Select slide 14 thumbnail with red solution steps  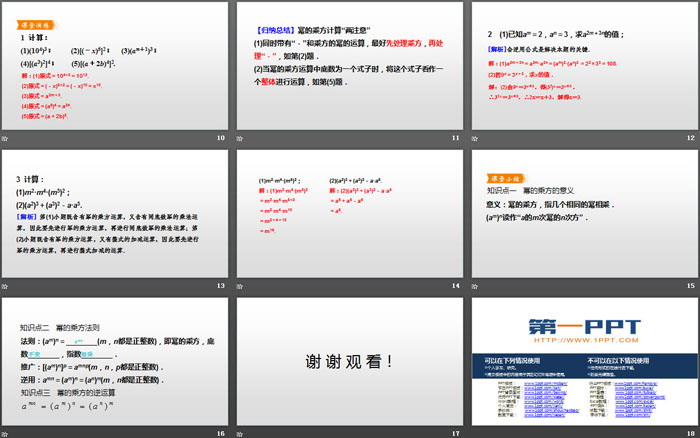(x=349, y=213)
